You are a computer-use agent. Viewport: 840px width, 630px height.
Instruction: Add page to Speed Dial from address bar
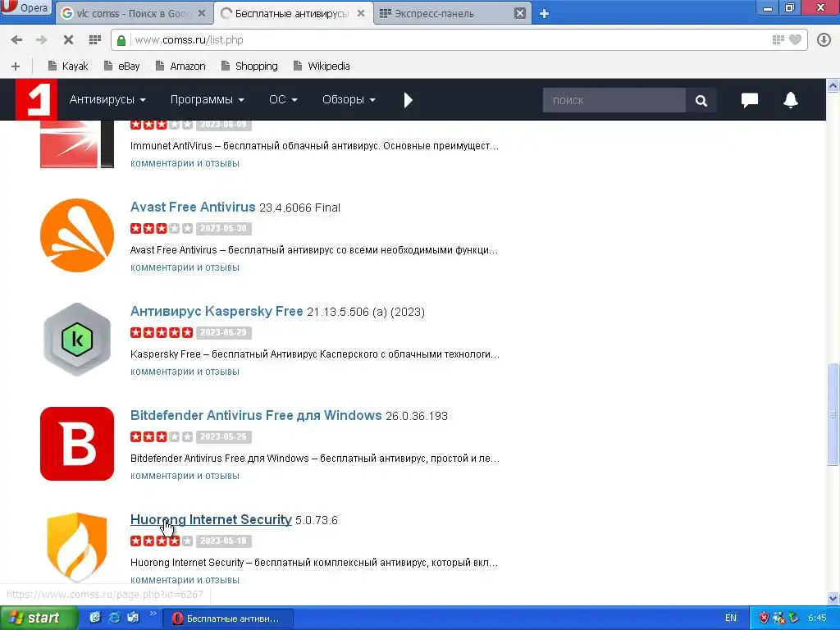tap(778, 39)
